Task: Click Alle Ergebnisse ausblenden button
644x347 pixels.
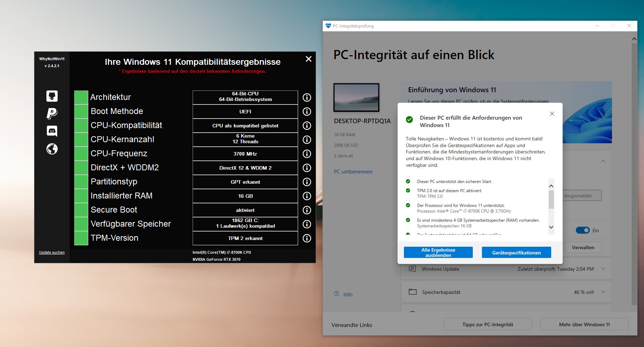Action: click(x=438, y=252)
